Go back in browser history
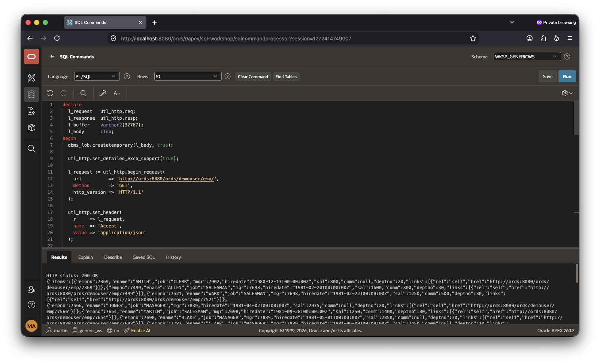 pyautogui.click(x=30, y=38)
